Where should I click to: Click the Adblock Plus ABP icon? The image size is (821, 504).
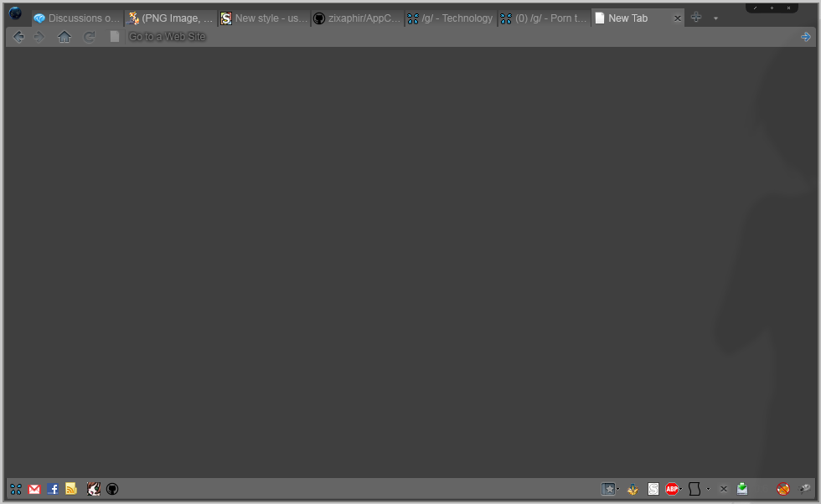672,489
